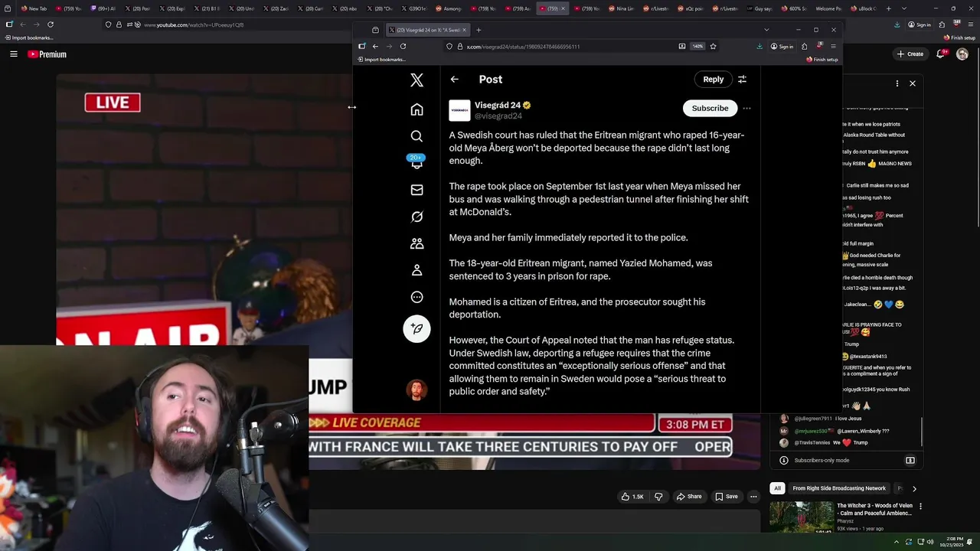980x551 pixels.
Task: Open three-dot menu on Visegrád 24 post
Action: 746,109
